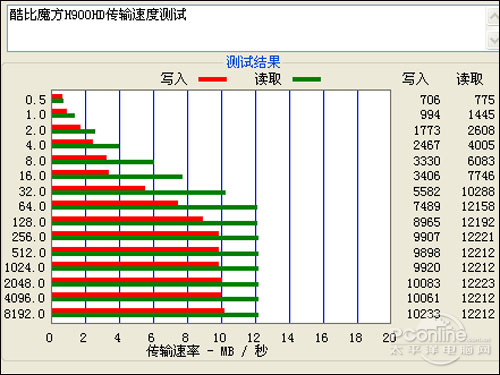Click write value 7489

[427, 206]
